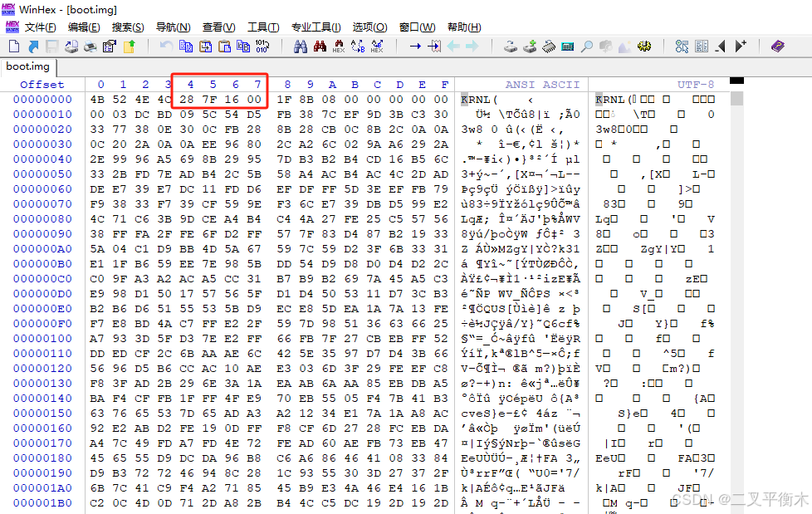Screen dimensions: 812x514
Task: Click the vertical scrollbar thumb
Action: pyautogui.click(x=736, y=99)
